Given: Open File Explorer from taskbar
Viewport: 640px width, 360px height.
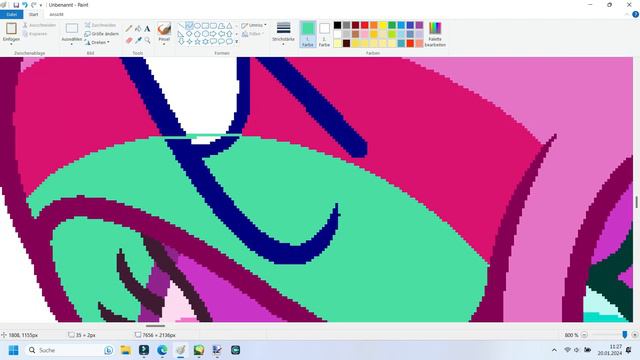Looking at the screenshot, I should [126, 350].
